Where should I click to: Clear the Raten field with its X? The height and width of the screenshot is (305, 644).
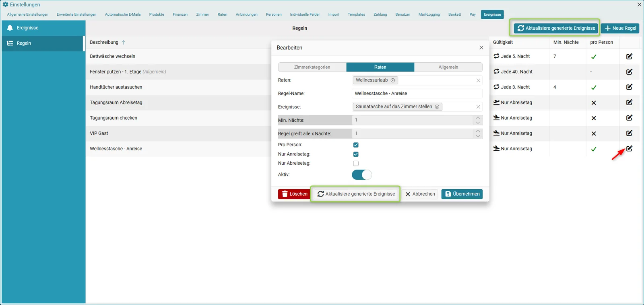coord(478,80)
